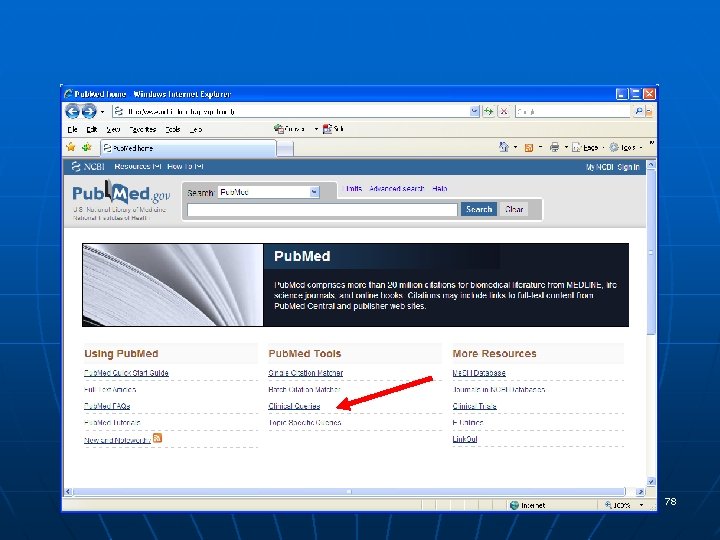Viewport: 720px width, 540px height.
Task: Open the Full Text Articles link
Action: click(x=110, y=389)
